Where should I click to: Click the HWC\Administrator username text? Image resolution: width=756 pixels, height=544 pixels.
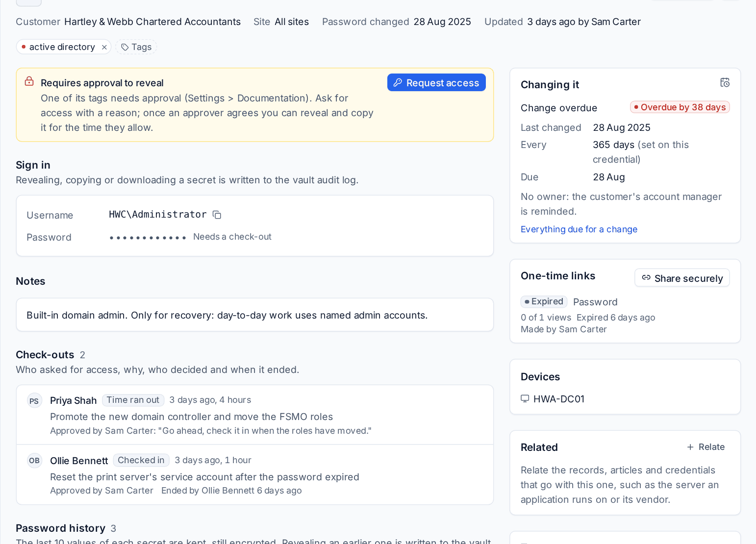pyautogui.click(x=158, y=215)
